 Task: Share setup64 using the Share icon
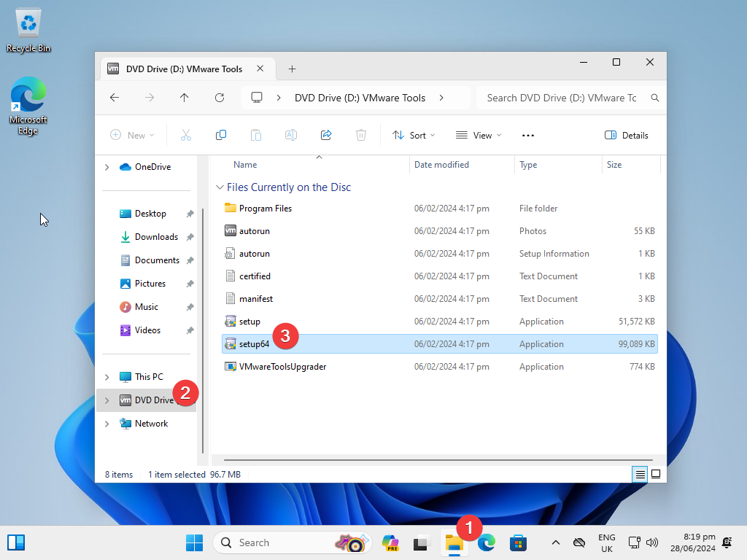click(326, 135)
